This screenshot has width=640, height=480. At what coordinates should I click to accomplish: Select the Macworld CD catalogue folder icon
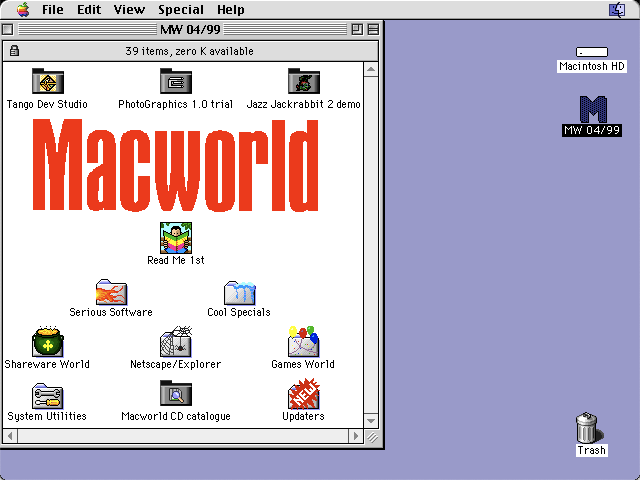click(176, 393)
